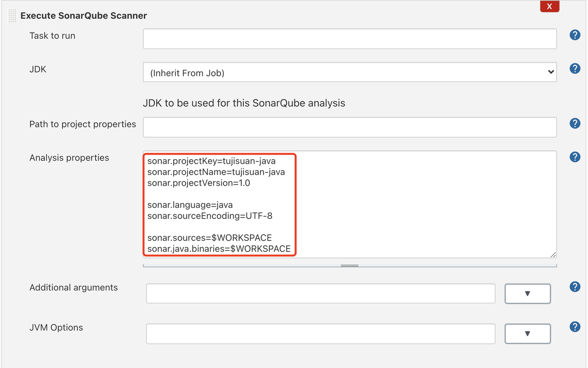Grab the drag handle beside Execute SonarQube Scanner
The height and width of the screenshot is (368, 588).
[12, 16]
